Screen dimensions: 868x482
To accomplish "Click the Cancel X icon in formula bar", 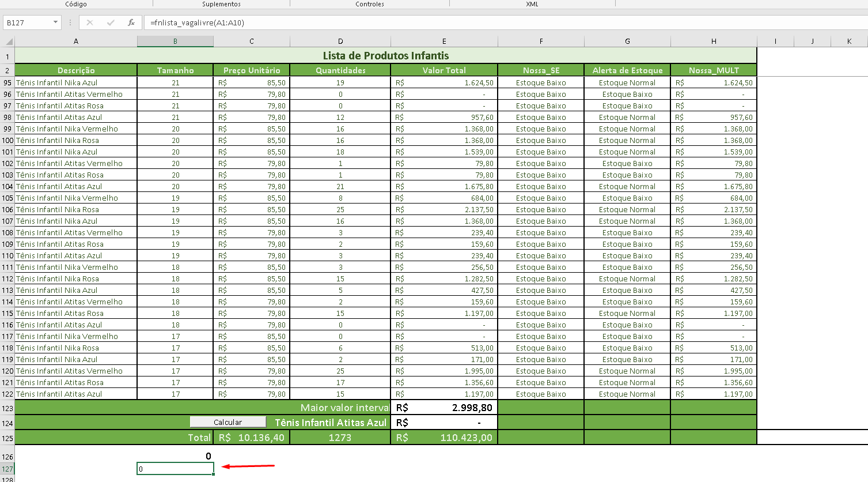I will [90, 22].
